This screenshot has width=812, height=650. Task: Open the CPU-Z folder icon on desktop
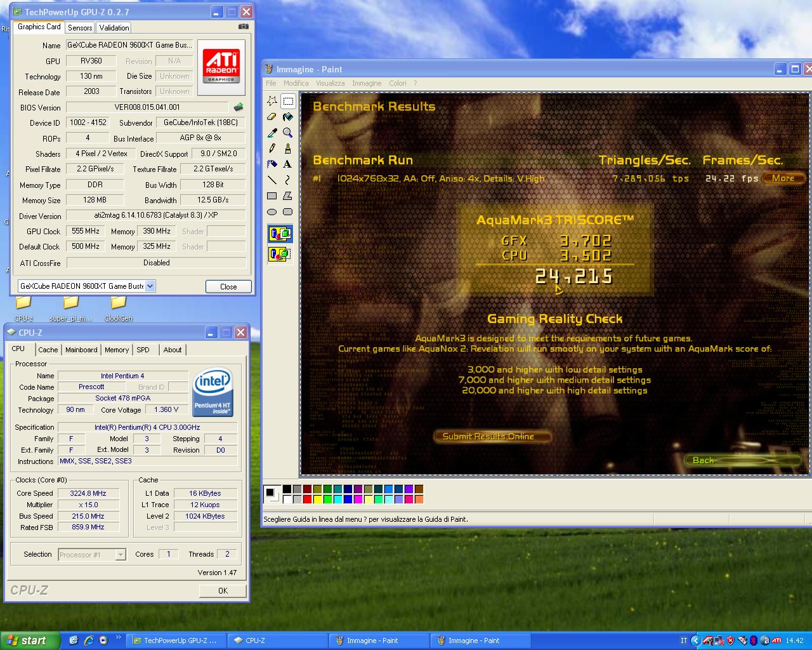click(23, 308)
